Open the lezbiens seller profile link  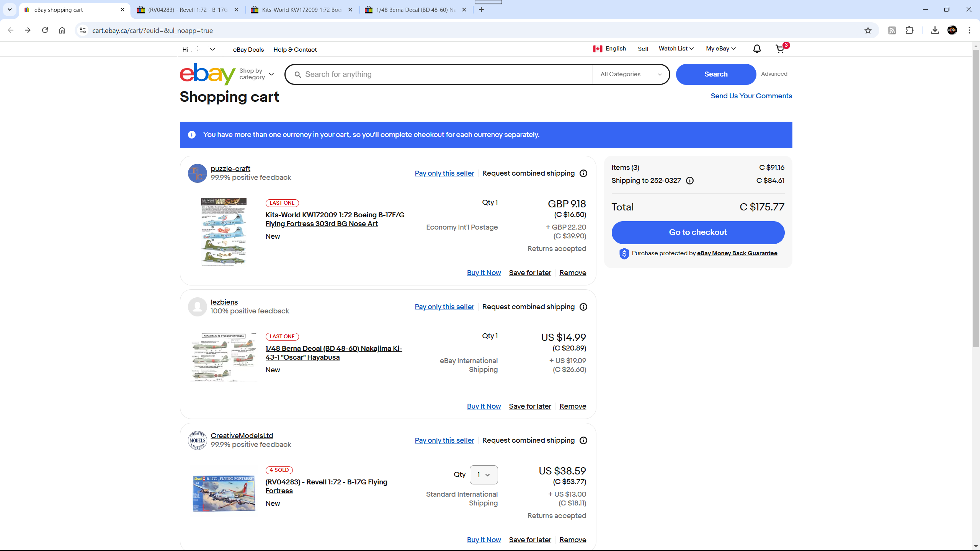tap(224, 302)
